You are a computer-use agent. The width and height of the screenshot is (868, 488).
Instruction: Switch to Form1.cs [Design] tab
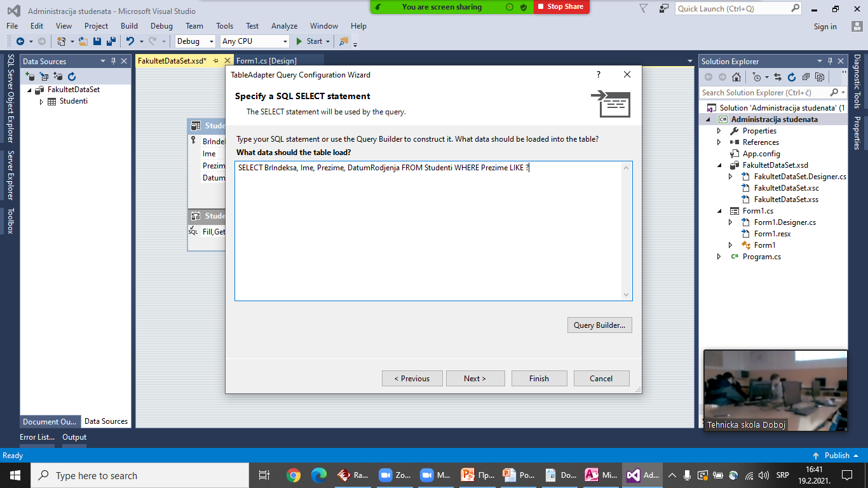pos(266,61)
